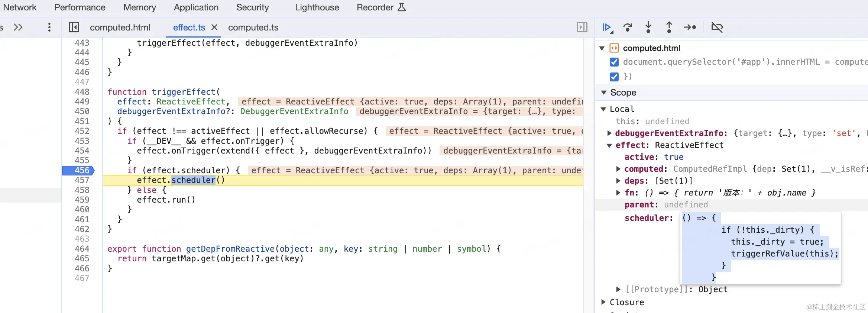
Task: Expand [[Prototype]] Object entry
Action: [618, 289]
